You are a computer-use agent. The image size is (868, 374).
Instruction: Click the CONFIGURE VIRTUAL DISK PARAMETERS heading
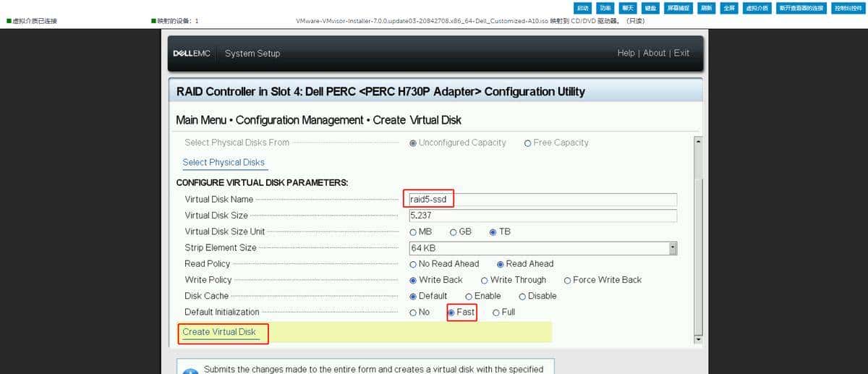(x=262, y=183)
